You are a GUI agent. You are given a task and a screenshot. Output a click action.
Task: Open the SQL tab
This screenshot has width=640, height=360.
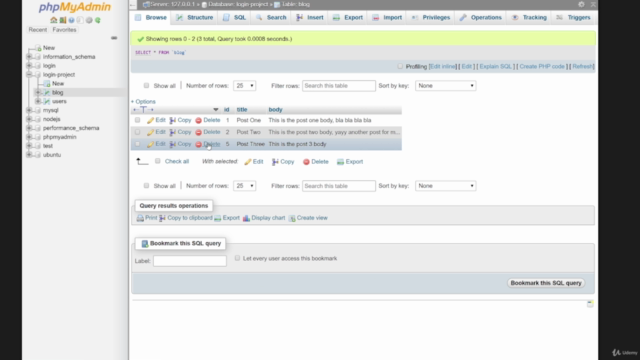235,18
